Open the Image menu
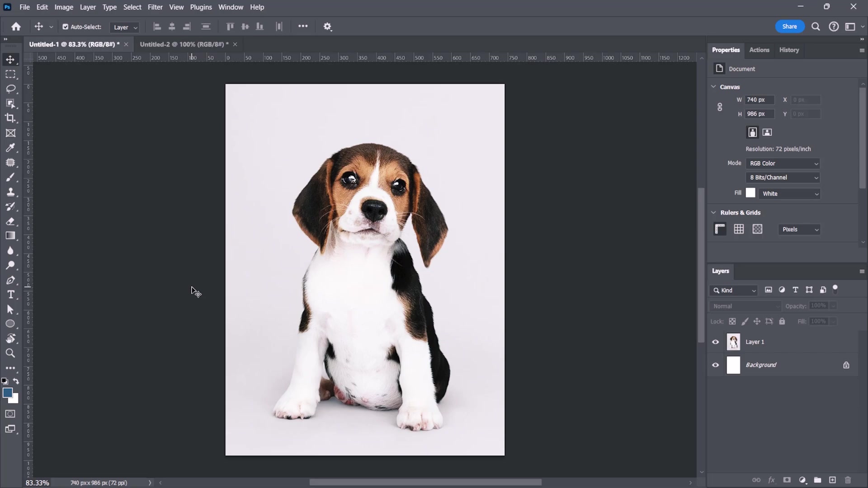This screenshot has height=488, width=868. tap(64, 7)
